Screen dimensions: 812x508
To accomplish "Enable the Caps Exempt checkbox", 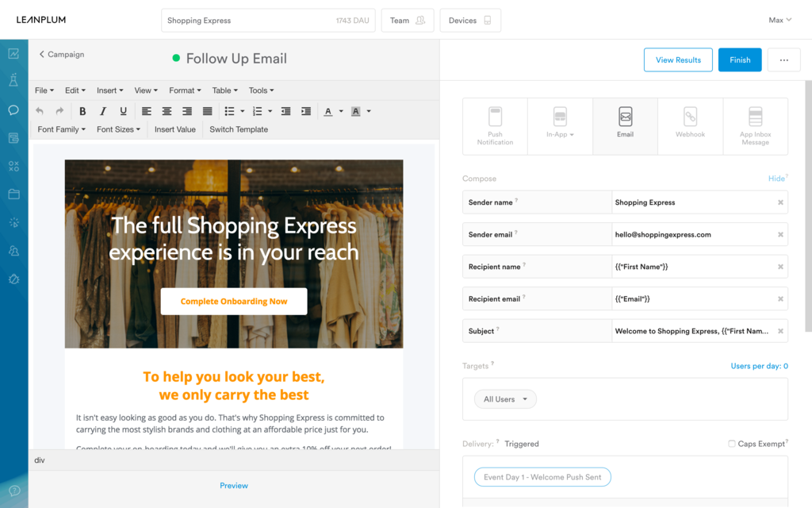I will 732,444.
